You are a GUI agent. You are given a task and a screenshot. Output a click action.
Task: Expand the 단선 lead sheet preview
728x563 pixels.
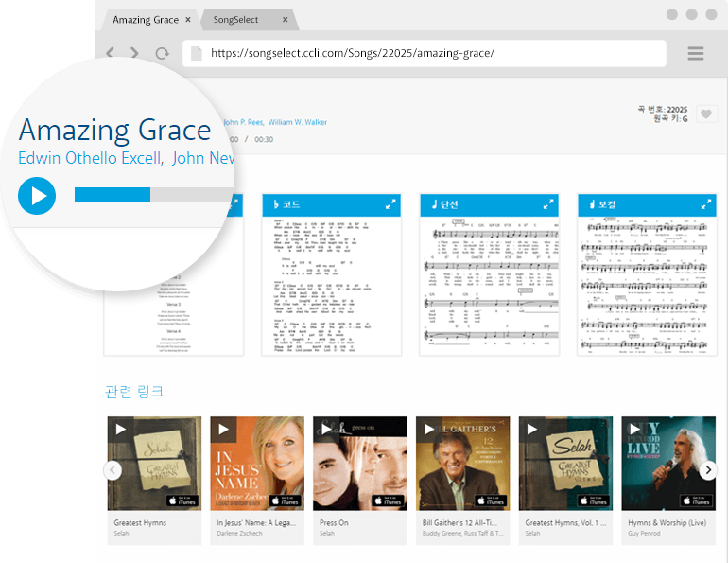point(548,204)
